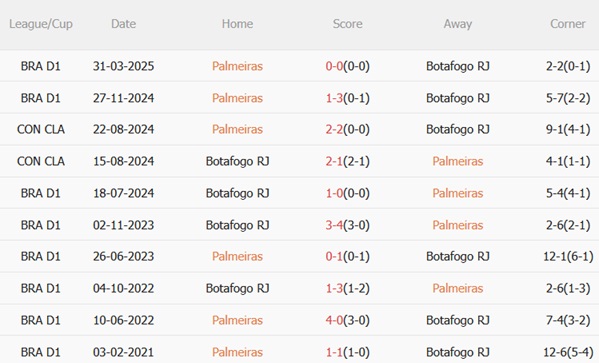Open Palmeiras link in 31-03-2025 match
The width and height of the screenshot is (599, 363).
tap(237, 66)
